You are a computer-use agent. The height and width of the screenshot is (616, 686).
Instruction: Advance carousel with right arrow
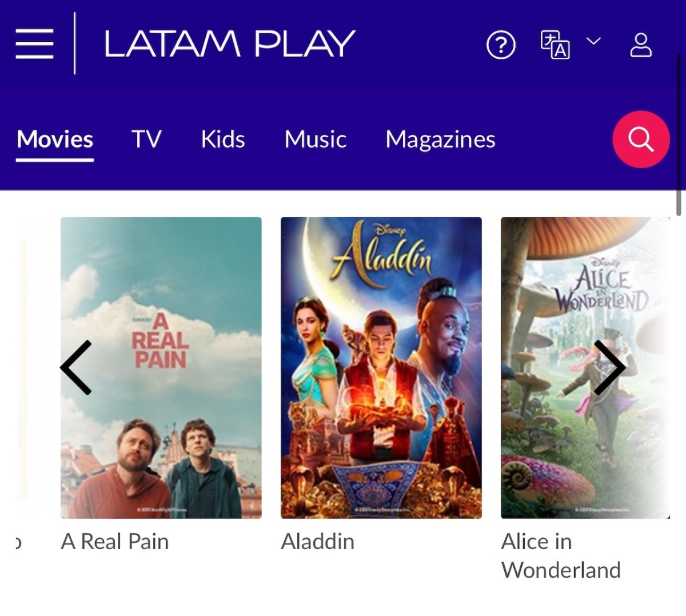click(x=609, y=367)
